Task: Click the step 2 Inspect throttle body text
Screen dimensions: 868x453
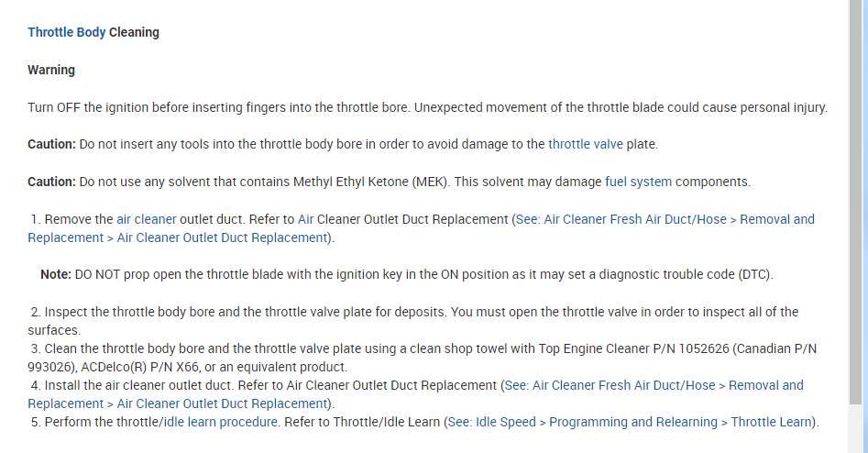Action: (275, 312)
